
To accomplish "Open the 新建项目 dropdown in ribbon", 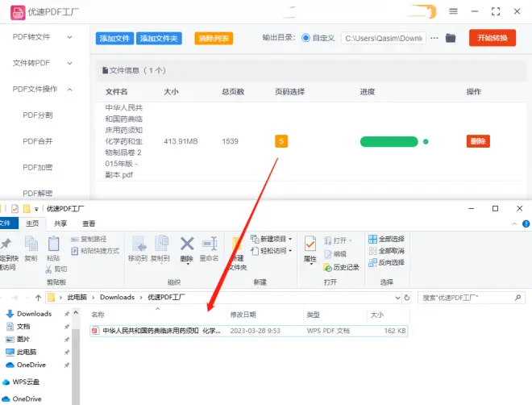I will [272, 239].
